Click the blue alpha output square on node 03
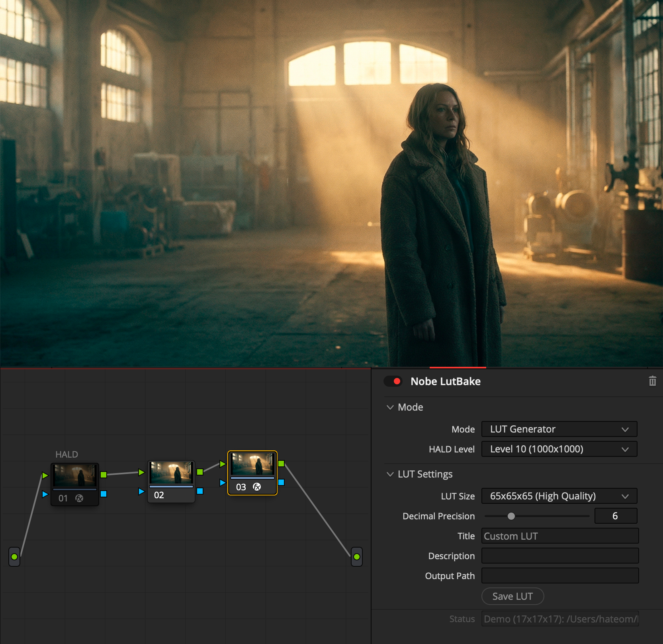Image resolution: width=663 pixels, height=644 pixels. (x=281, y=482)
